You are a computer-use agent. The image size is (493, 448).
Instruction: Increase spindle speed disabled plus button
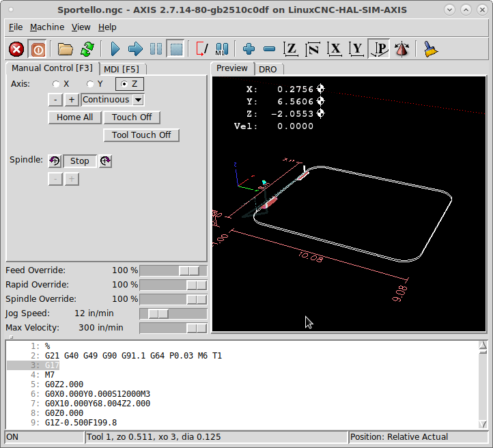pos(72,179)
